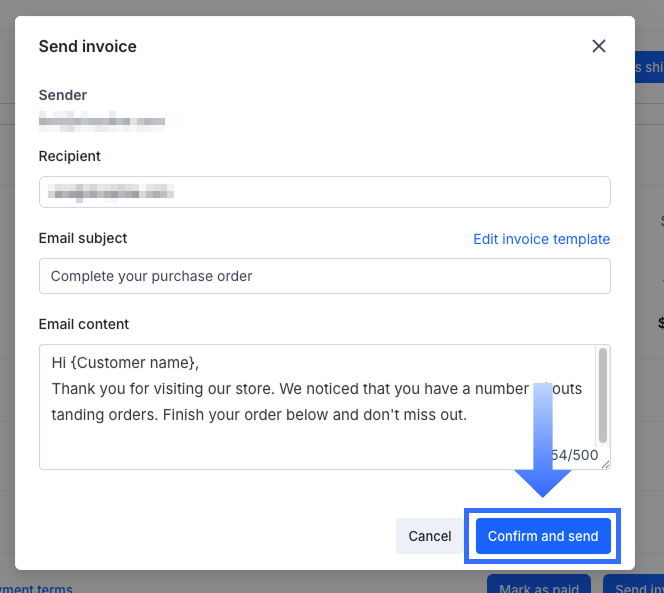This screenshot has width=664, height=593.
Task: Click the 54/500 character counter
Action: click(578, 455)
